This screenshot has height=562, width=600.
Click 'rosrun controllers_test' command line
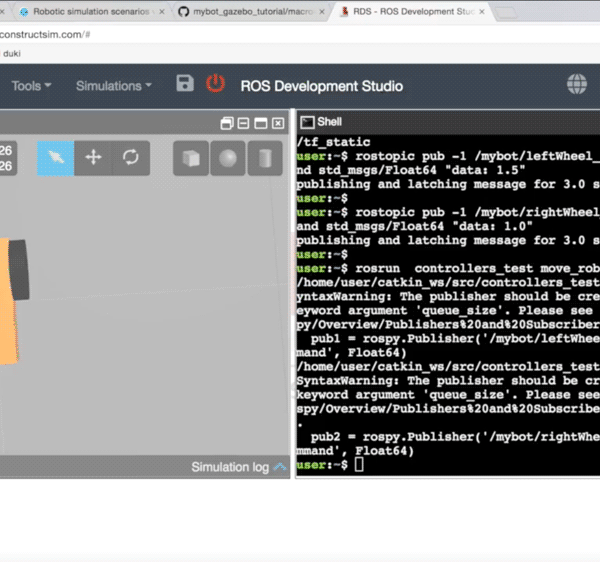click(448, 268)
